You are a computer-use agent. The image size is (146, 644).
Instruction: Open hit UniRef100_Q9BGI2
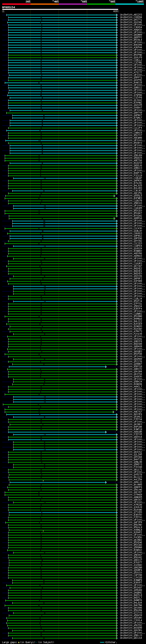click(131, 87)
